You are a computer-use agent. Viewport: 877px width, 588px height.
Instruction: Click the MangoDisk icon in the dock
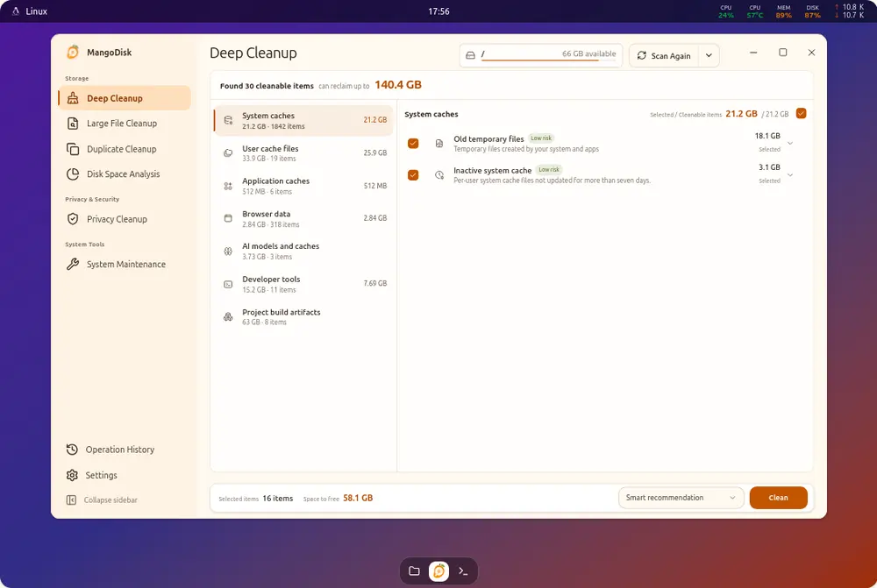pos(439,571)
